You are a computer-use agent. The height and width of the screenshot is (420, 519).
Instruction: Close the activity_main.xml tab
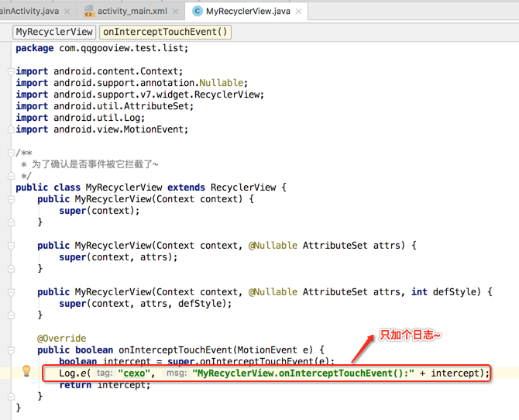pos(175,12)
